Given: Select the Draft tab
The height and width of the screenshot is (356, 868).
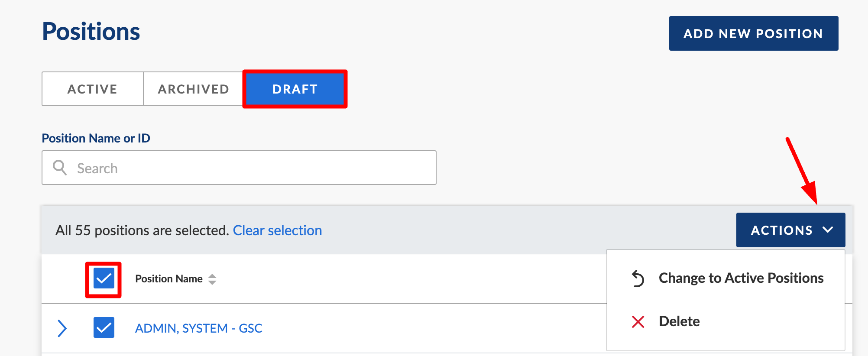Looking at the screenshot, I should click(295, 89).
